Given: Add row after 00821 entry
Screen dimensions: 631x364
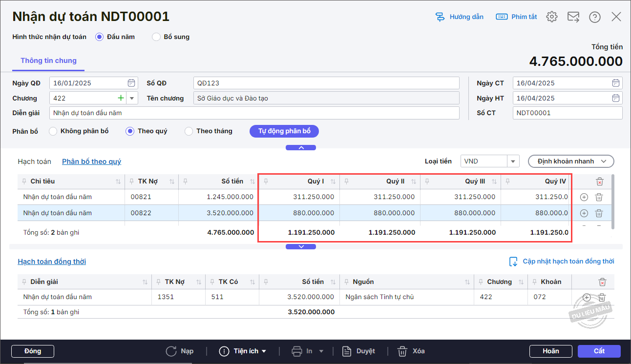Looking at the screenshot, I should pos(584,197).
